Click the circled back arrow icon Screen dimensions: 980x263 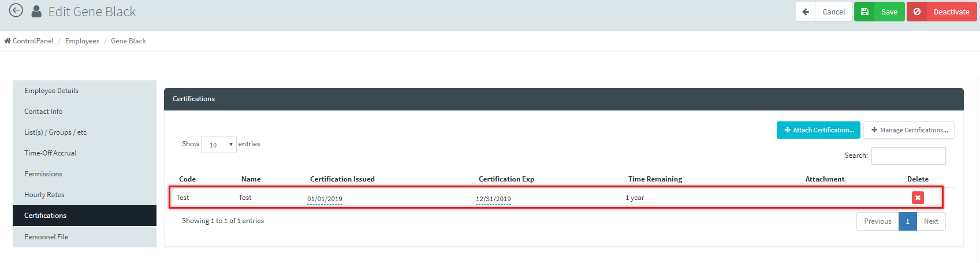pyautogui.click(x=16, y=10)
